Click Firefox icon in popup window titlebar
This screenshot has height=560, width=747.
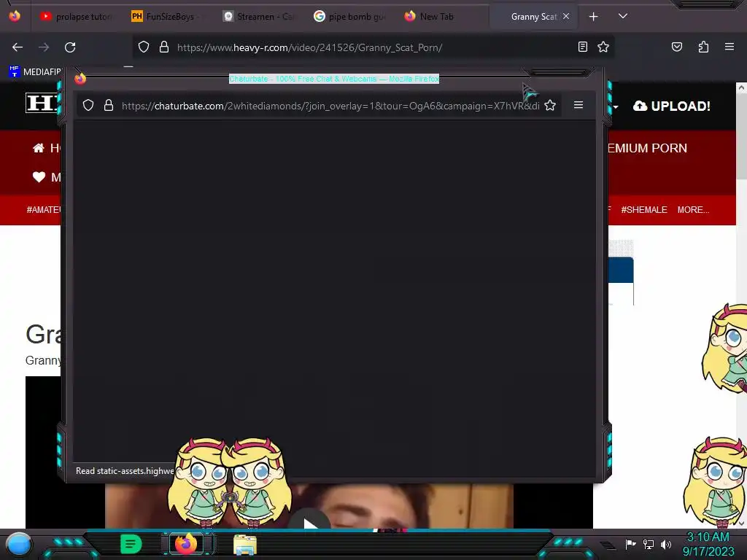(80, 79)
